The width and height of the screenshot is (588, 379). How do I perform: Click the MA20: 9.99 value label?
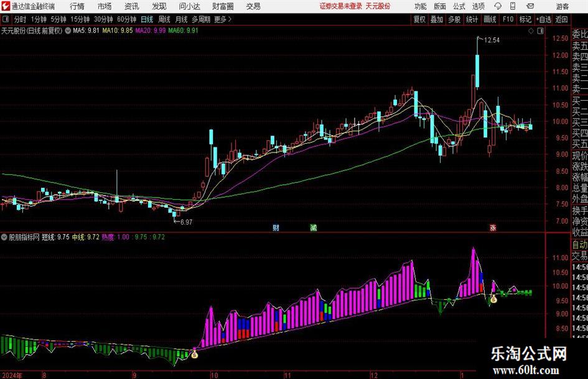[151, 30]
